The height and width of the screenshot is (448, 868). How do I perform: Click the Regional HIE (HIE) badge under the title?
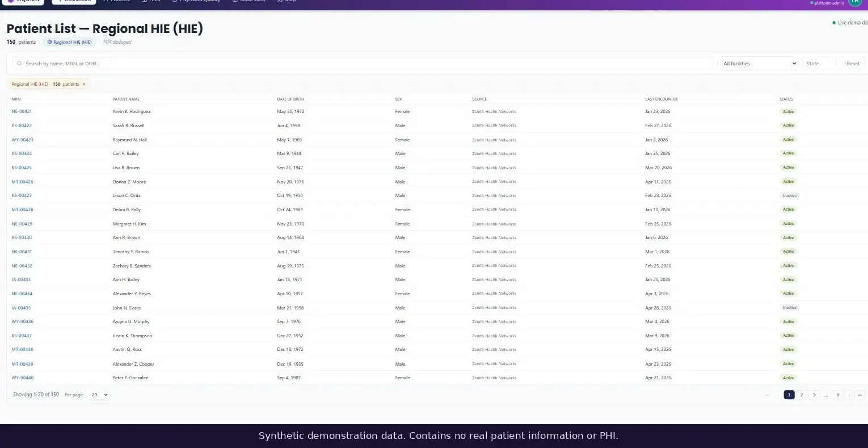click(x=69, y=42)
